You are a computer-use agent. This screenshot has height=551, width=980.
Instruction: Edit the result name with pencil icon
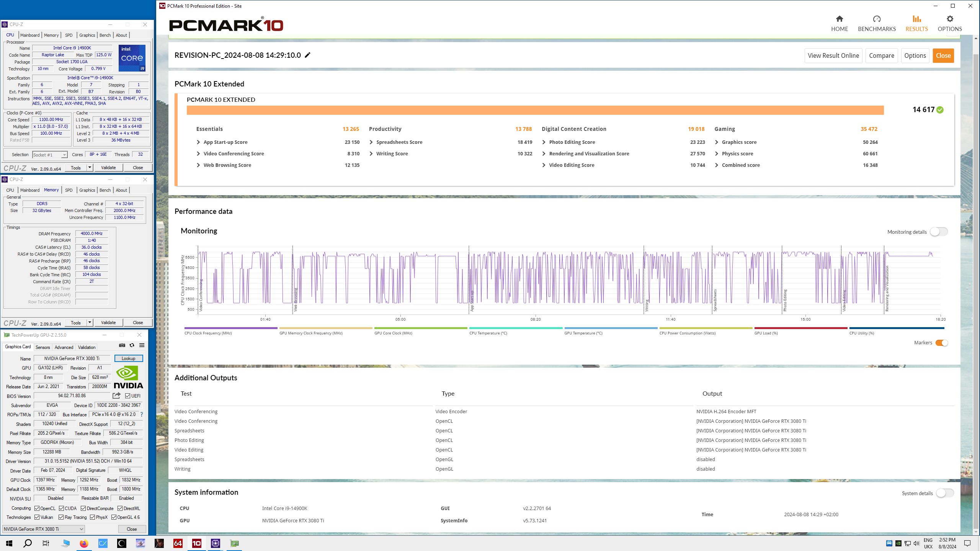[x=307, y=55]
